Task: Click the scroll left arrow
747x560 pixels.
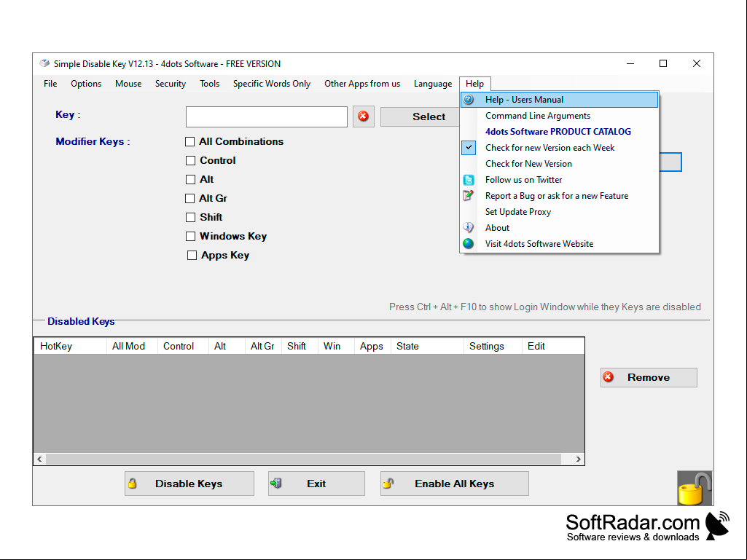Action: coord(39,459)
